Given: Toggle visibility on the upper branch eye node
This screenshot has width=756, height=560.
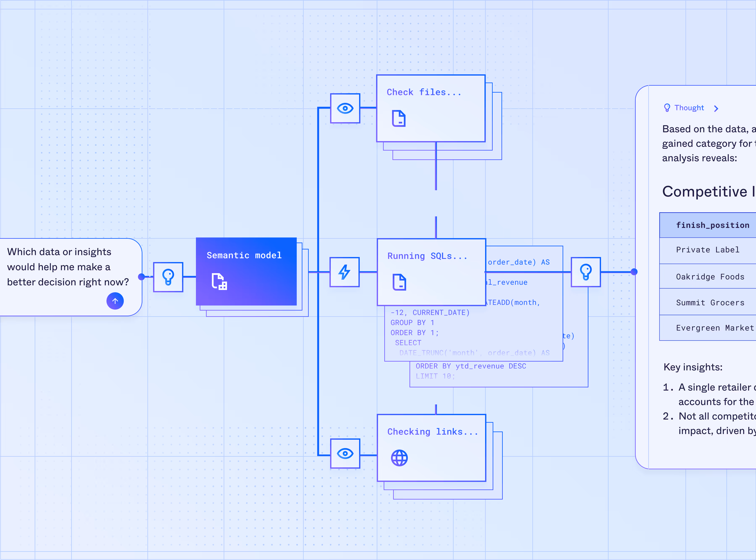Looking at the screenshot, I should pos(345,109).
